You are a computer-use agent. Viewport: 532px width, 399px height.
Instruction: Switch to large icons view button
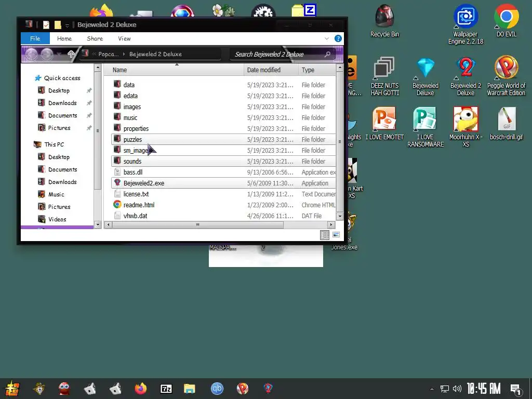tap(336, 235)
